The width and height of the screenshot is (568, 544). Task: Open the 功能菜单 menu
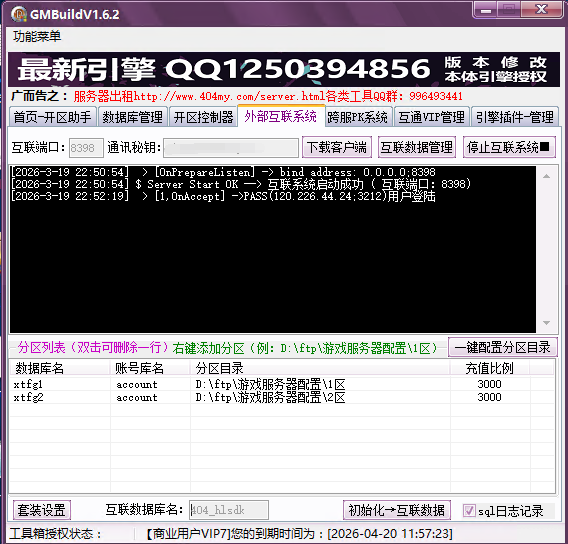[37, 37]
